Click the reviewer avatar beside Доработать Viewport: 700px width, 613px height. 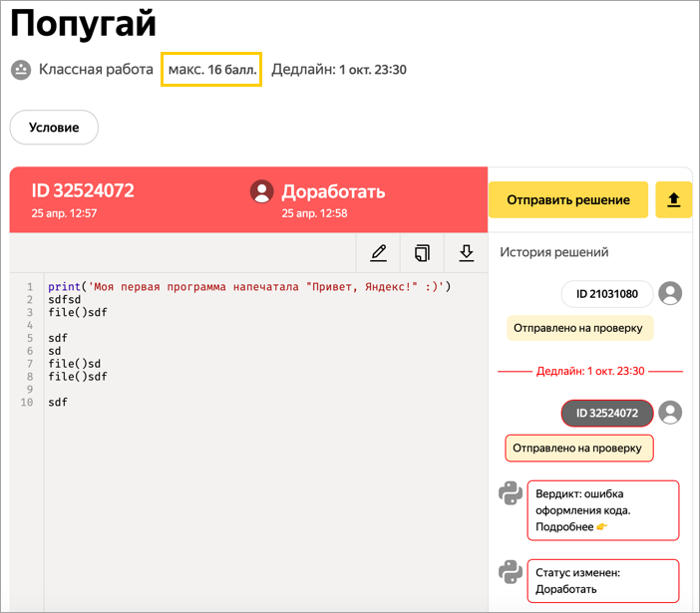point(261,191)
